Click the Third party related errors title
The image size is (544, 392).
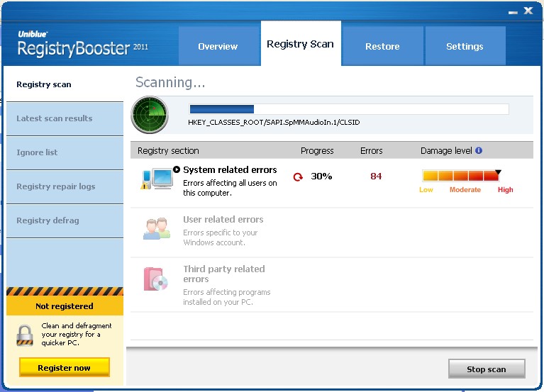[x=224, y=274]
